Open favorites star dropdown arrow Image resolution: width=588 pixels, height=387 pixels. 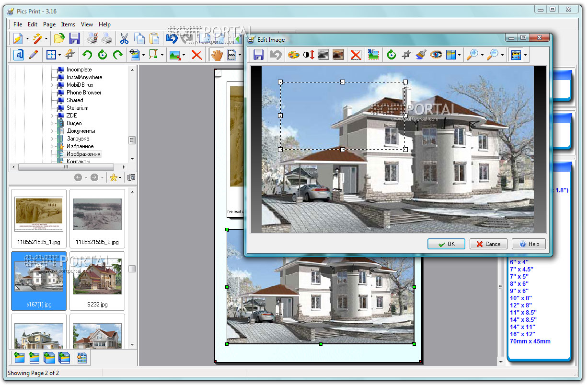pos(121,178)
